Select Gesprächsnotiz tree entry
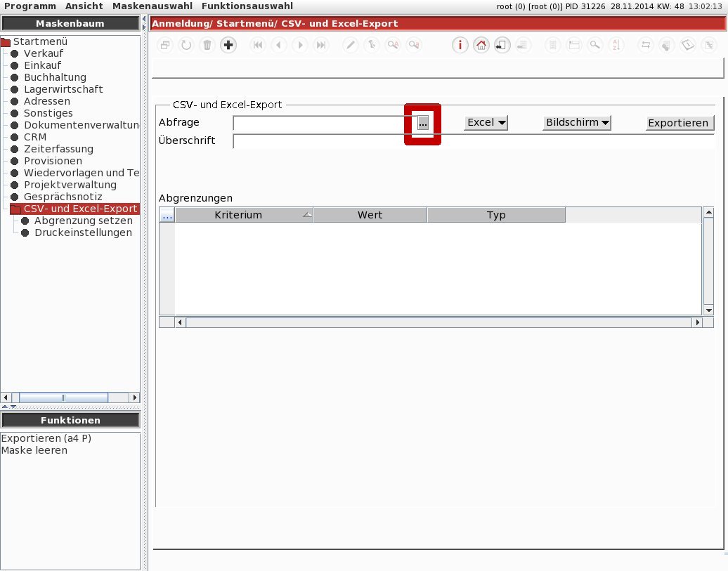 pos(63,197)
